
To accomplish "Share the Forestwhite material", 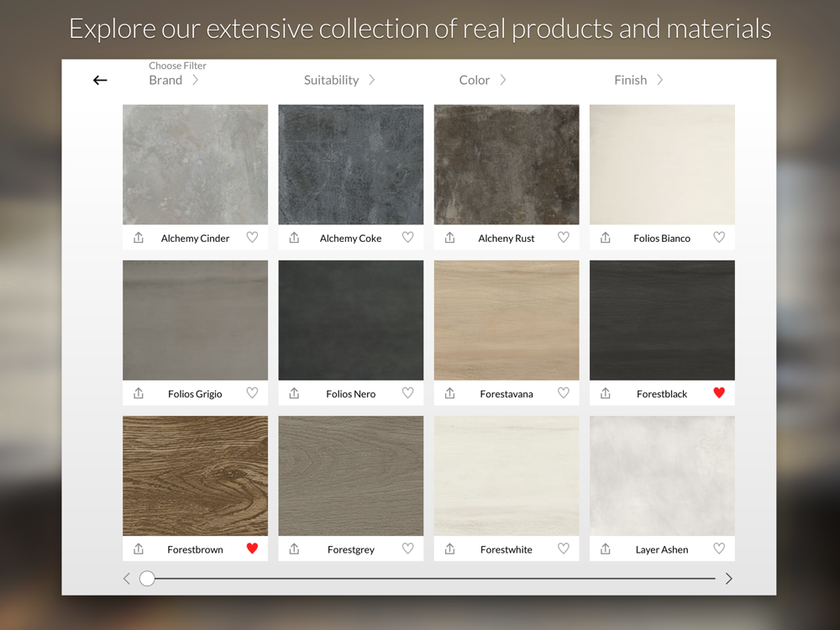I will pyautogui.click(x=450, y=549).
